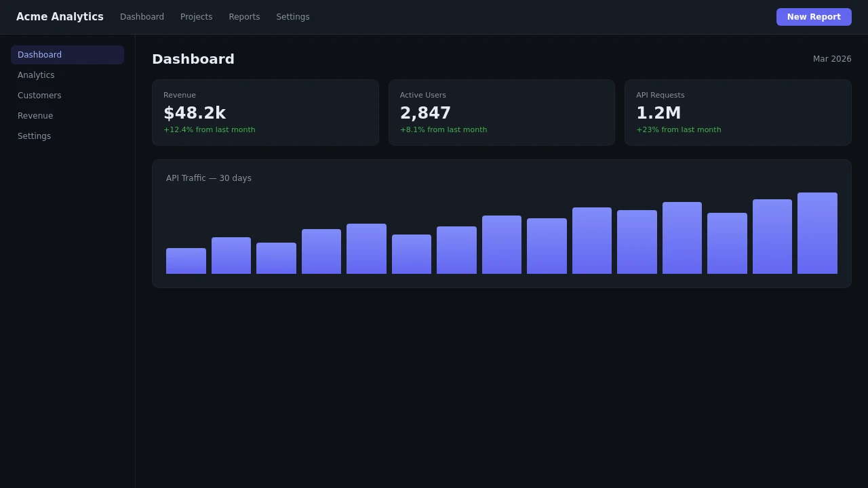Select Settings in the top navigation
Viewport: 868px width, 488px height.
click(x=293, y=16)
